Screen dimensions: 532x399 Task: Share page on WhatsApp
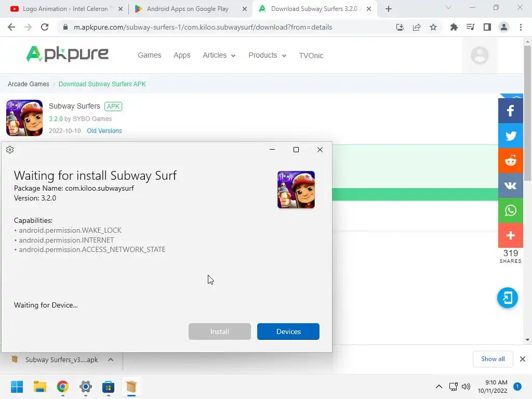(x=510, y=210)
